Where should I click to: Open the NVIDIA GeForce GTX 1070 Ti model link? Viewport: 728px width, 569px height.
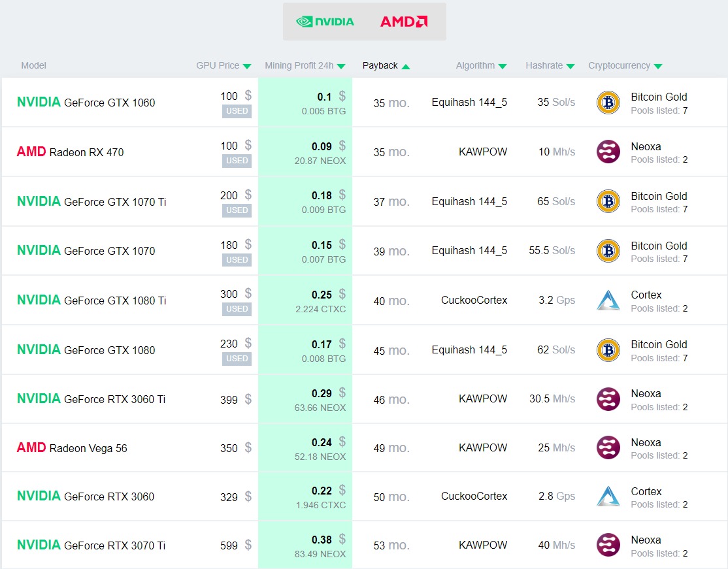(x=91, y=201)
